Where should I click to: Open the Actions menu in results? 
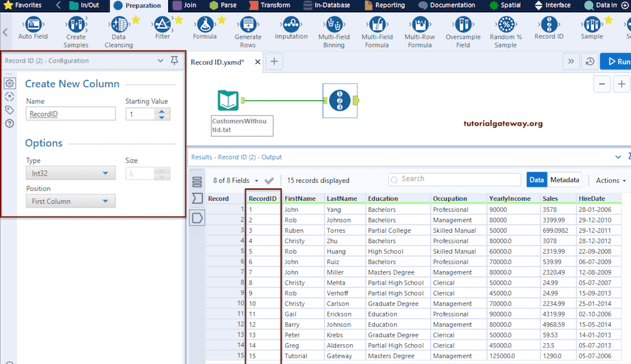(x=609, y=180)
